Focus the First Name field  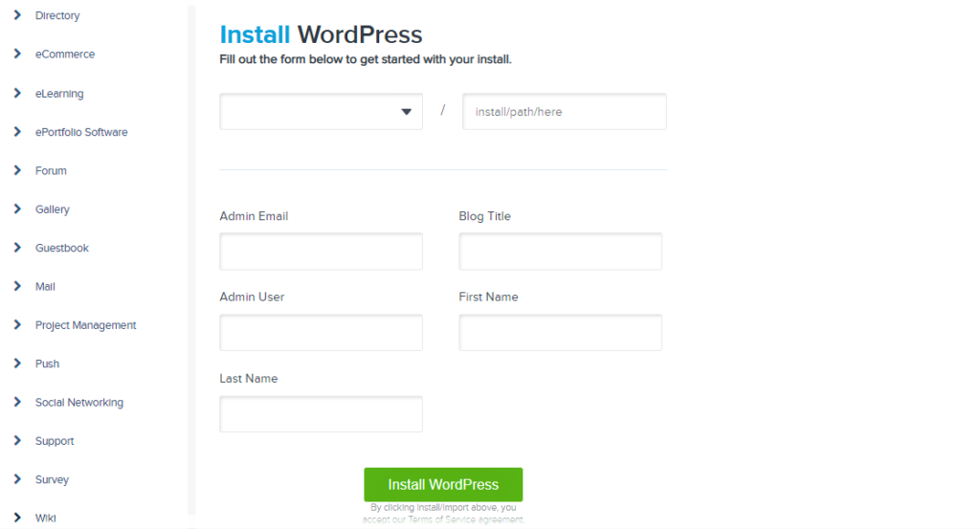pyautogui.click(x=560, y=332)
